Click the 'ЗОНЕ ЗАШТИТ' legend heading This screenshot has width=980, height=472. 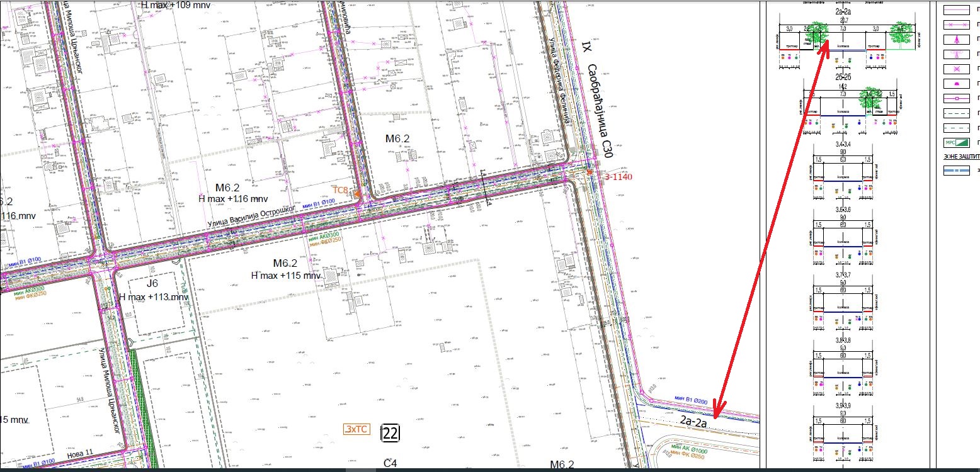(x=961, y=156)
